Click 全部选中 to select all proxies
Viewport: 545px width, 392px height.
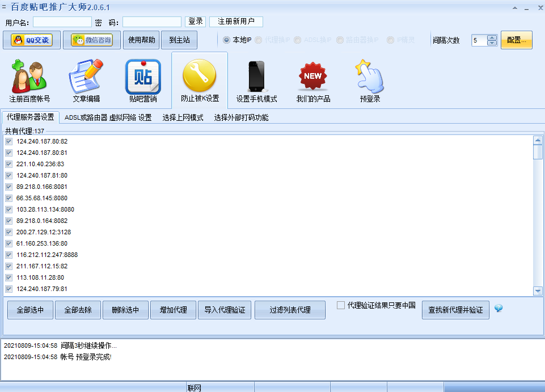click(30, 310)
